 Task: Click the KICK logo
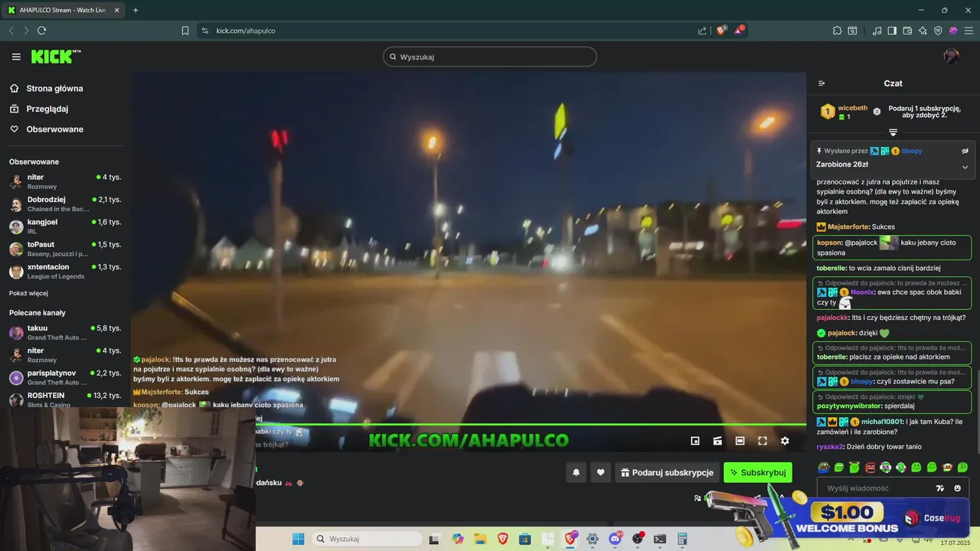coord(55,57)
